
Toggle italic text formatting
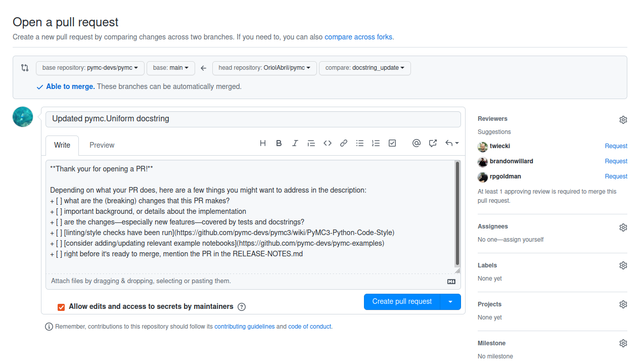click(x=295, y=144)
